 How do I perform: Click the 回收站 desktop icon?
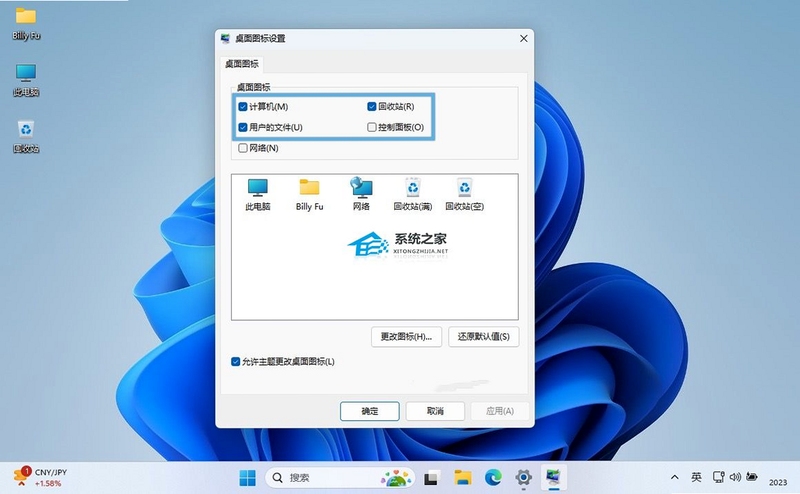pos(26,137)
